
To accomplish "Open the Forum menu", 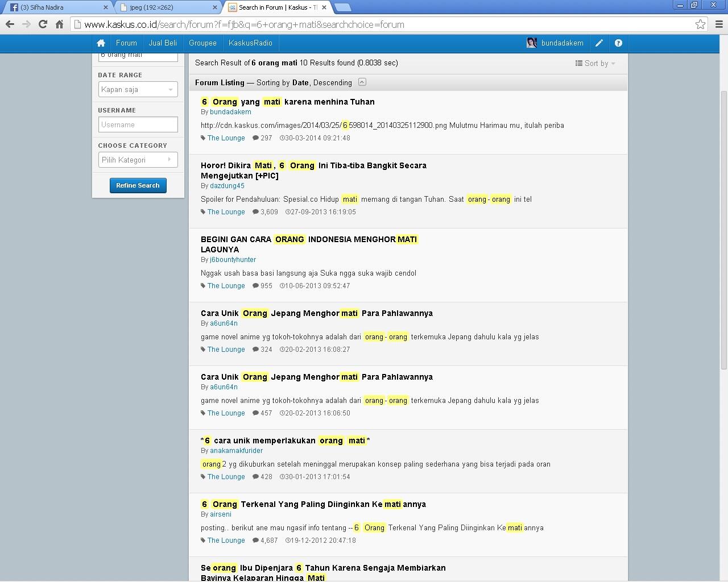I will [x=126, y=43].
